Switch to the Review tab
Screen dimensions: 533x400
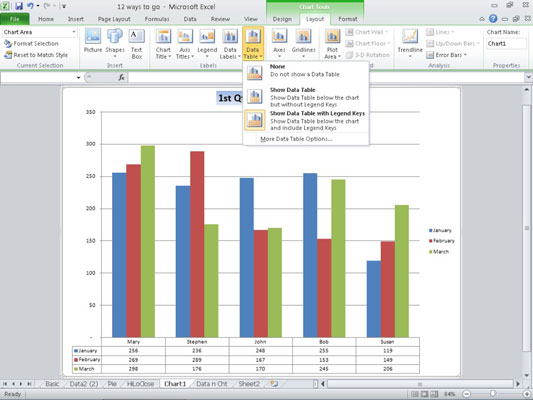220,19
